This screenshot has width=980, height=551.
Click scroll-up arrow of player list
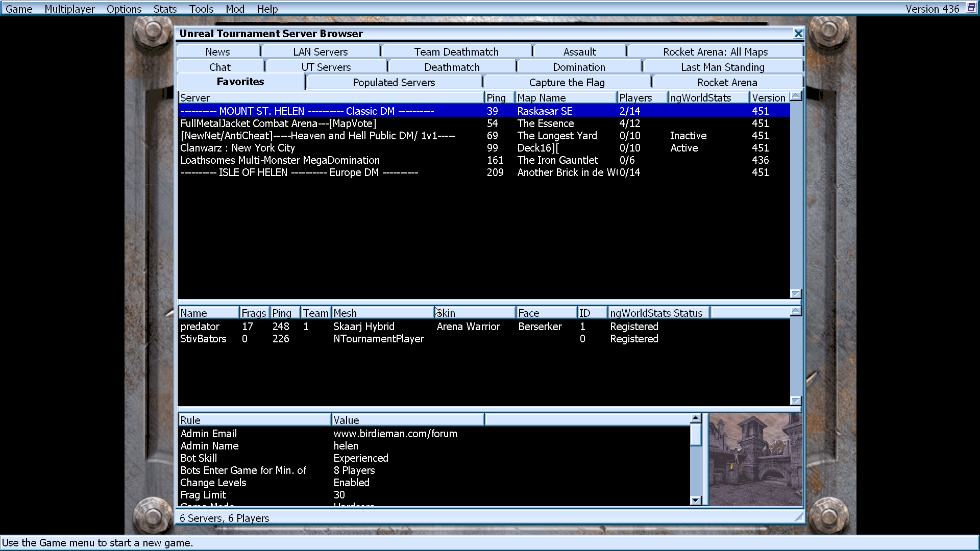pos(796,311)
